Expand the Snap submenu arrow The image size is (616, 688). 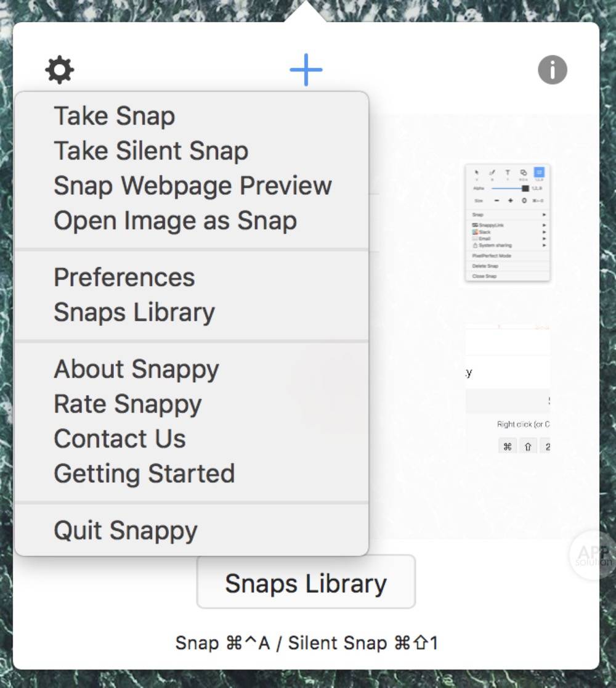[x=545, y=215]
